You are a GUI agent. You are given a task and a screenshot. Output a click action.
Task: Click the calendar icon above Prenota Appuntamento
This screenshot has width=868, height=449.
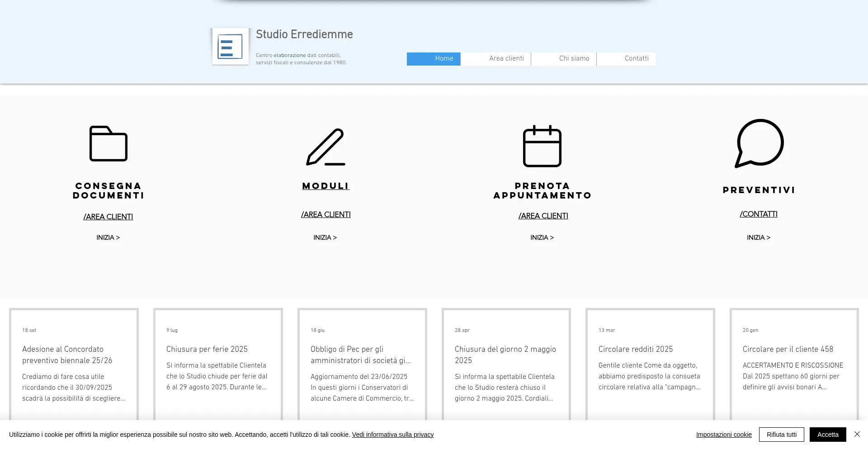(542, 146)
